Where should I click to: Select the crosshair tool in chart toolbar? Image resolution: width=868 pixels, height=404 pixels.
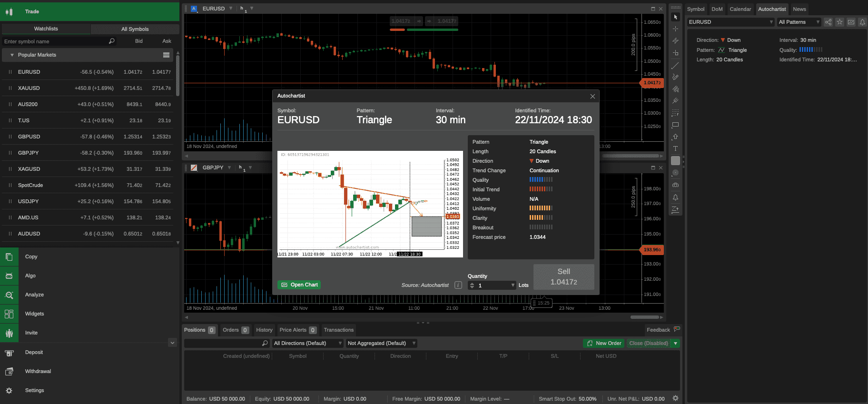point(675,29)
